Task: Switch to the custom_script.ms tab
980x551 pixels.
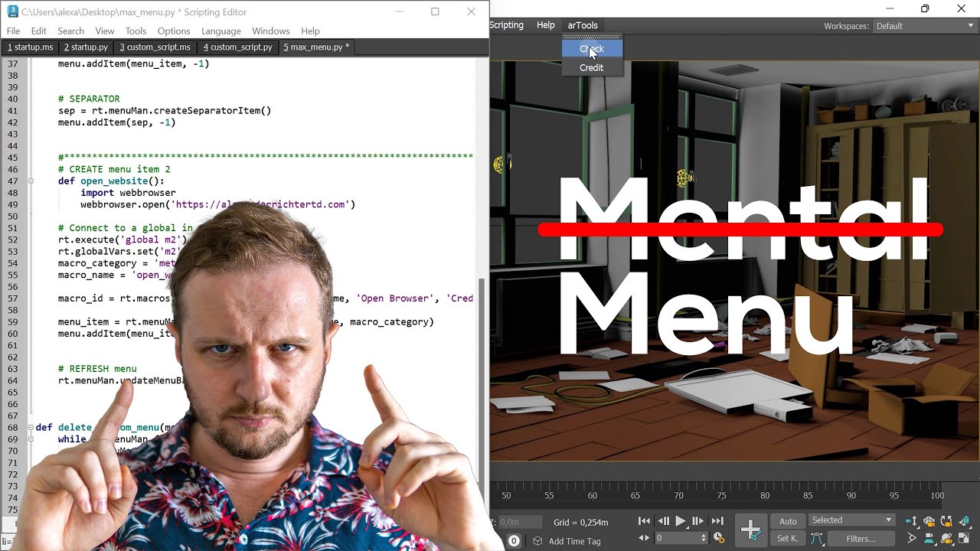Action: tap(155, 47)
